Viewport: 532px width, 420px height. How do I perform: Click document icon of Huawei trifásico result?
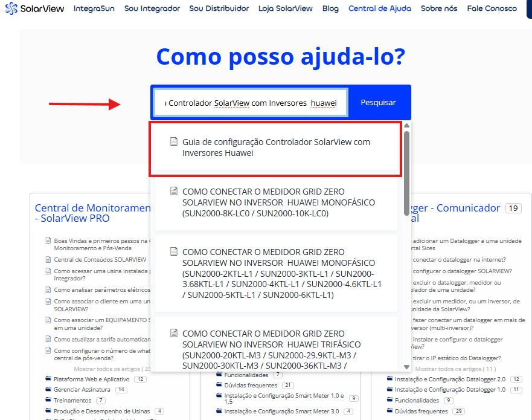pos(174,334)
